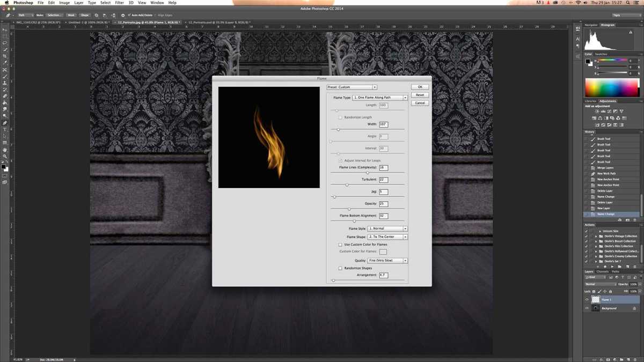The width and height of the screenshot is (644, 362).
Task: Click the Turbulent value field
Action: click(383, 180)
